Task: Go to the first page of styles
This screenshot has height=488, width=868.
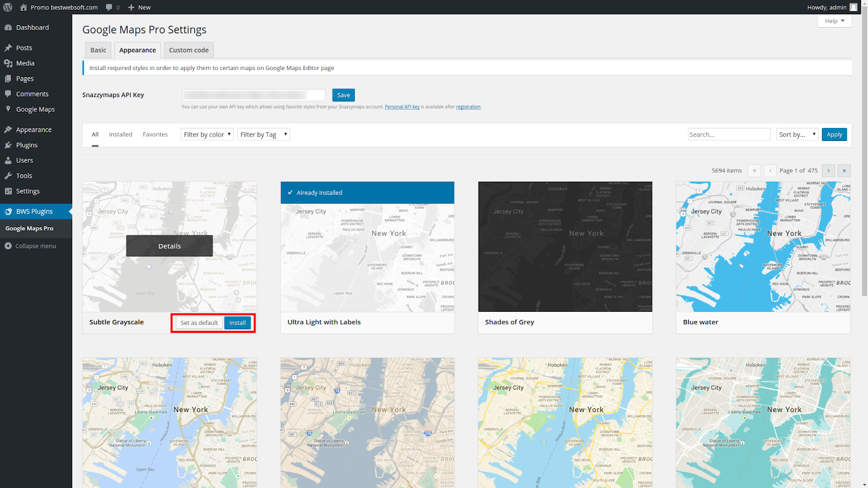Action: click(x=754, y=170)
